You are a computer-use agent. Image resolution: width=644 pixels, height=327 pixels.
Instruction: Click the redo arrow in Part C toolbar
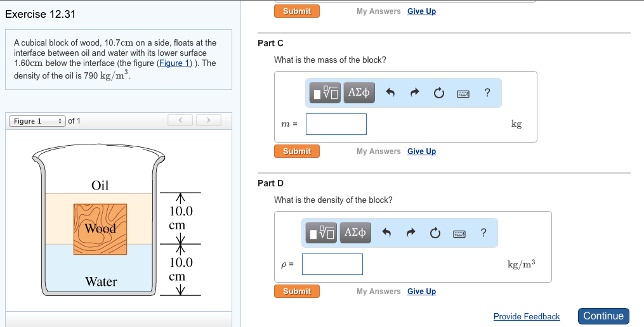click(x=414, y=93)
